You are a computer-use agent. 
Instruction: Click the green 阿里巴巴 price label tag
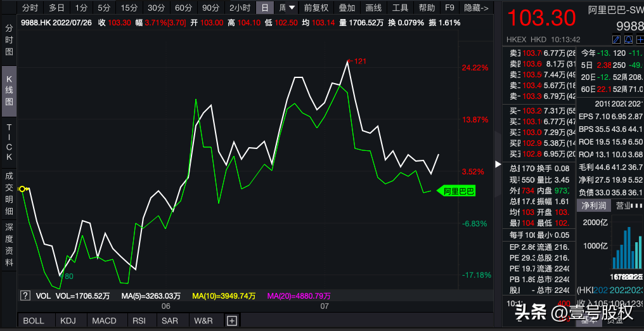click(x=458, y=191)
